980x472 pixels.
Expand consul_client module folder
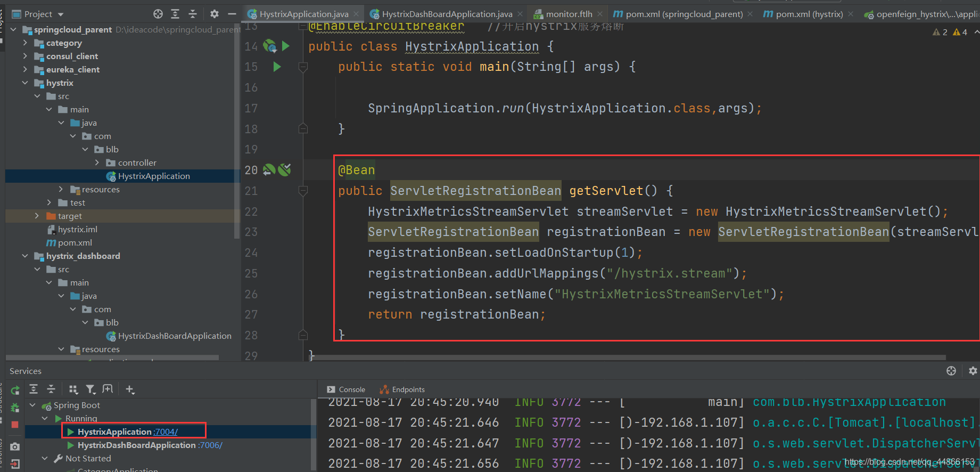(25, 56)
